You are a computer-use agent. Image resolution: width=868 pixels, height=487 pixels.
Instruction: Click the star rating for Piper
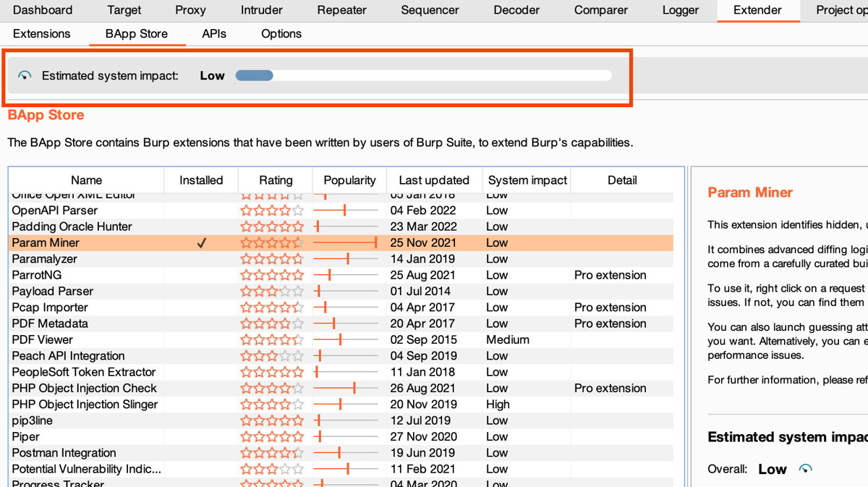[272, 437]
